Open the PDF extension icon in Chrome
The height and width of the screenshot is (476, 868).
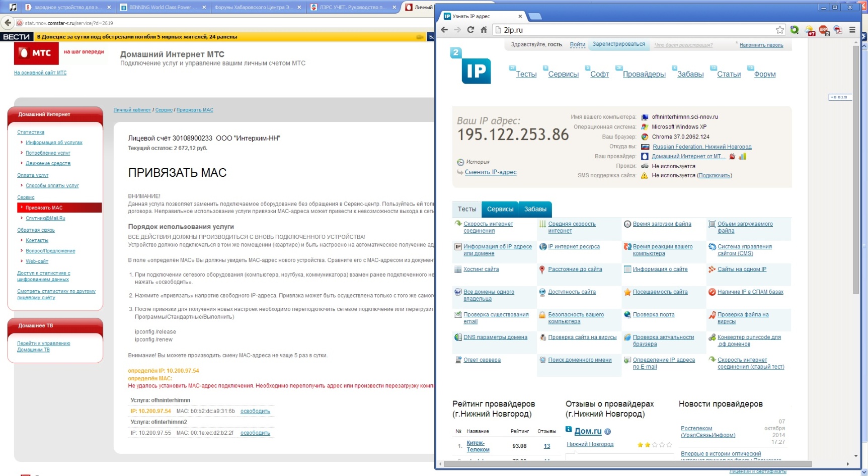click(838, 30)
